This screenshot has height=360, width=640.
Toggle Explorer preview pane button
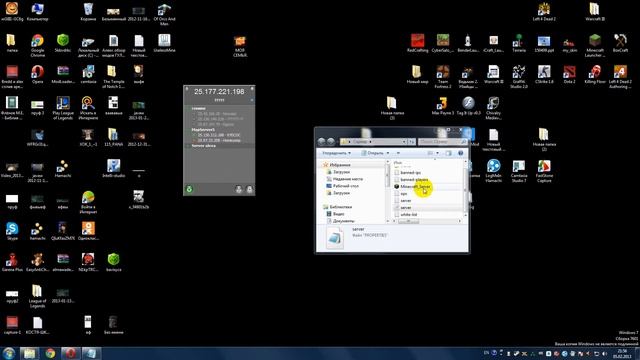449,153
